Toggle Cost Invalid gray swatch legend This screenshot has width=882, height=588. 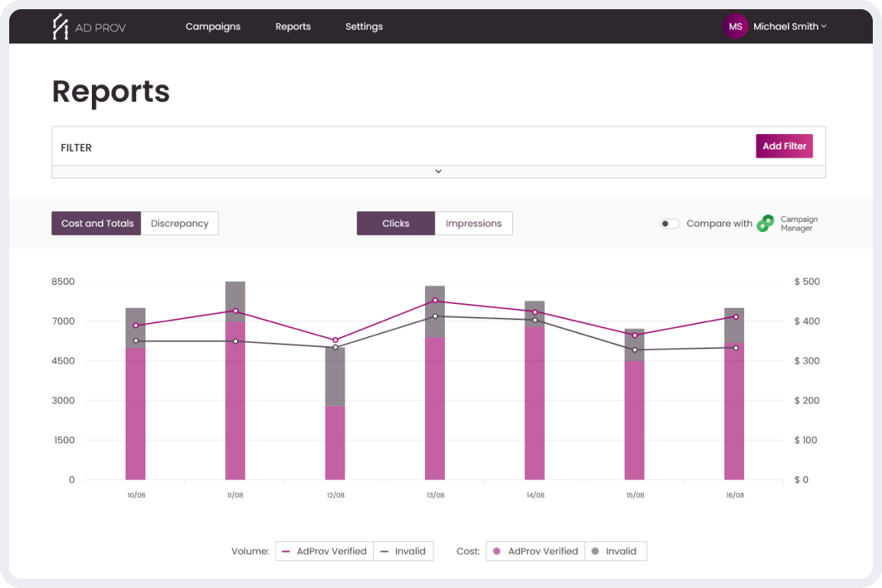[616, 551]
